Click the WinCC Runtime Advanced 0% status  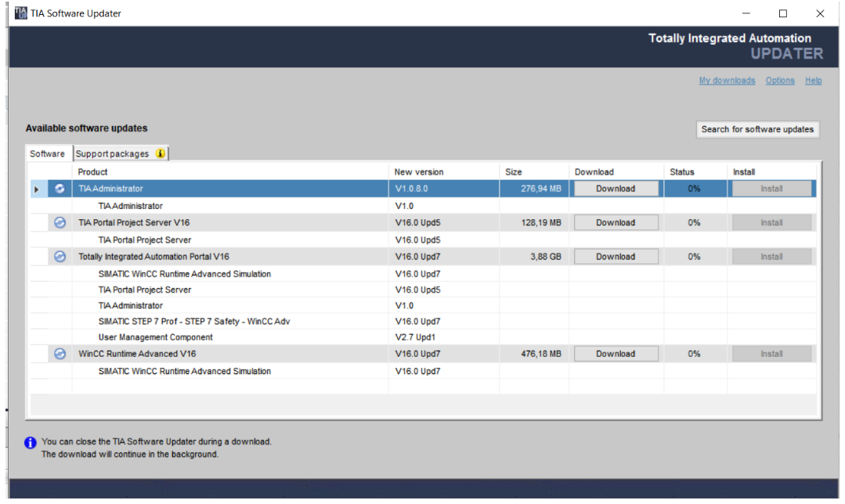(695, 354)
